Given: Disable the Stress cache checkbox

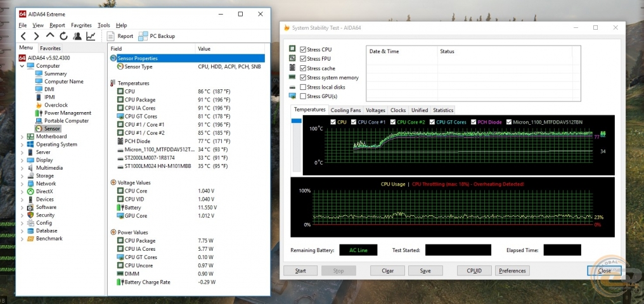Looking at the screenshot, I should (303, 68).
